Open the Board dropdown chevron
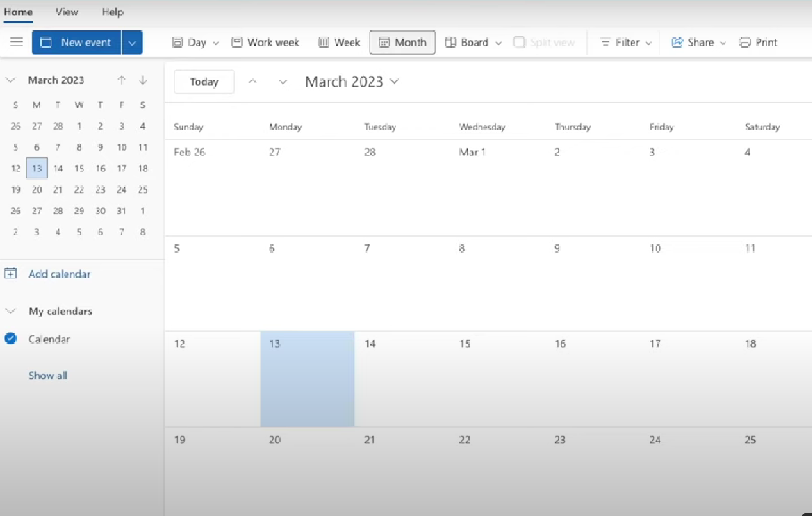The image size is (812, 516). (x=499, y=43)
